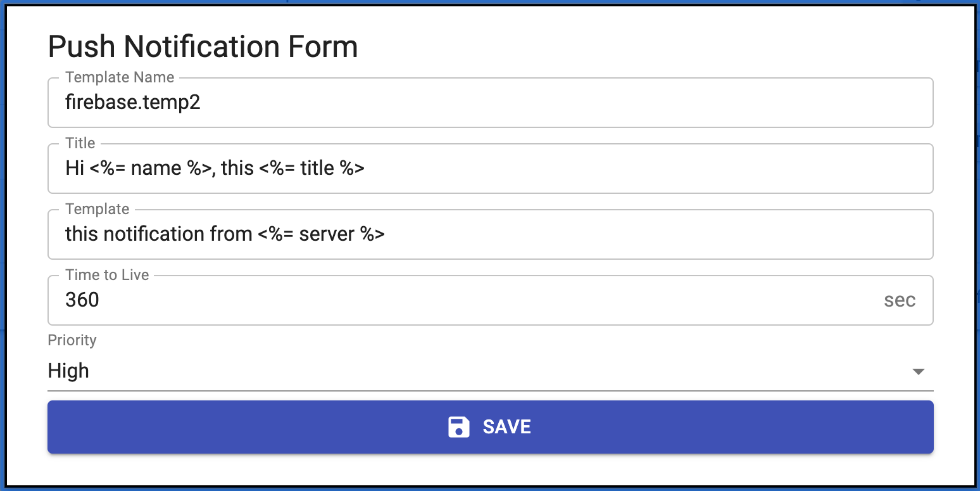Click the Time to Live floating label
This screenshot has height=491, width=980.
pos(107,275)
